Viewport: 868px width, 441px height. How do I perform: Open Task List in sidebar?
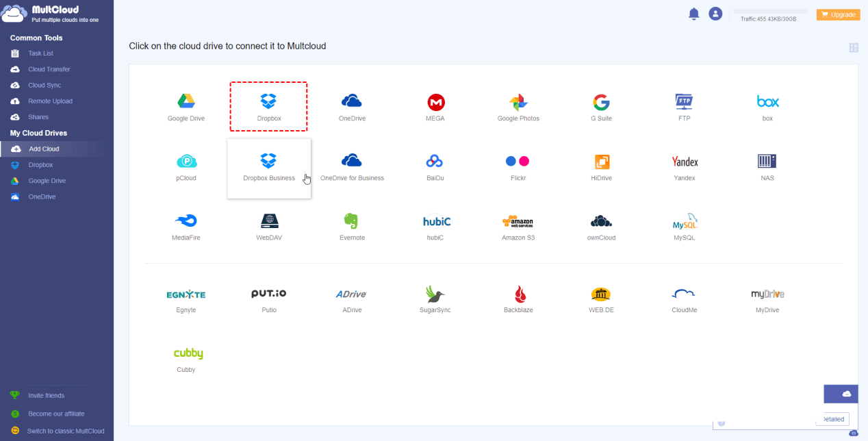[41, 53]
